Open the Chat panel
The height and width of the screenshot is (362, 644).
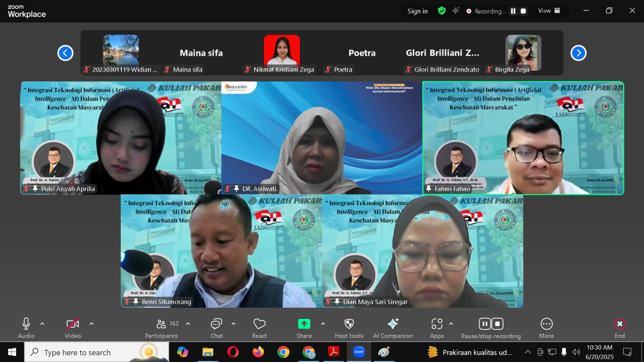coord(216,324)
